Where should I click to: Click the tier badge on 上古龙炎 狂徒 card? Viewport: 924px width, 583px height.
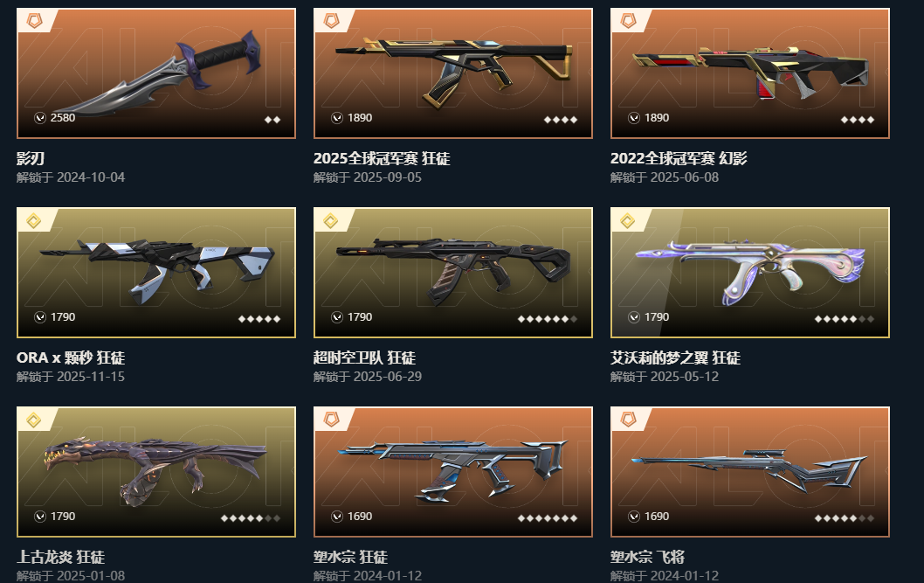[34, 420]
